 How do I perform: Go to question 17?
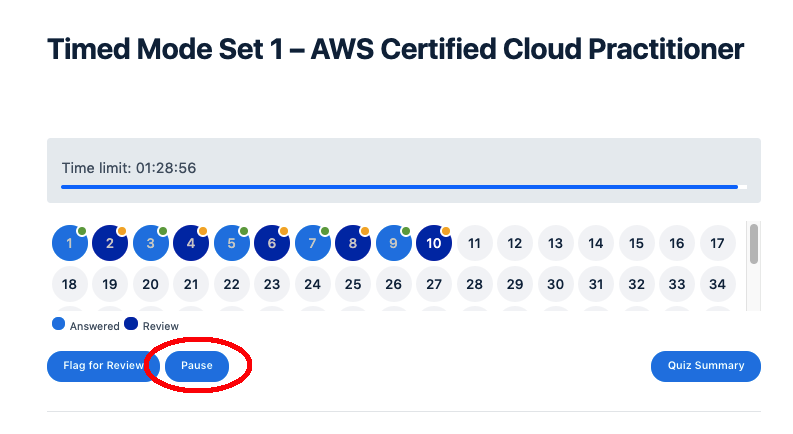pos(717,243)
